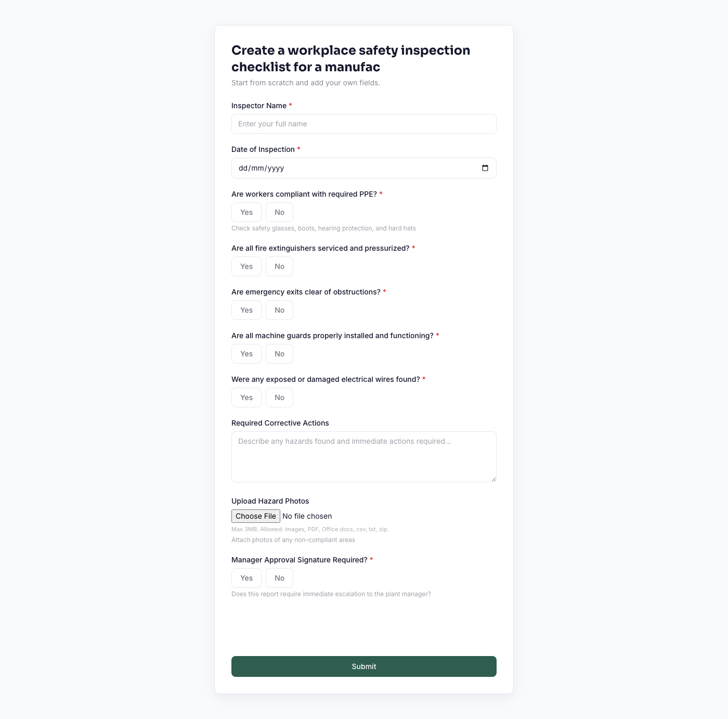The width and height of the screenshot is (728, 719).
Task: Select No for exposed electrical wires found
Action: click(279, 397)
